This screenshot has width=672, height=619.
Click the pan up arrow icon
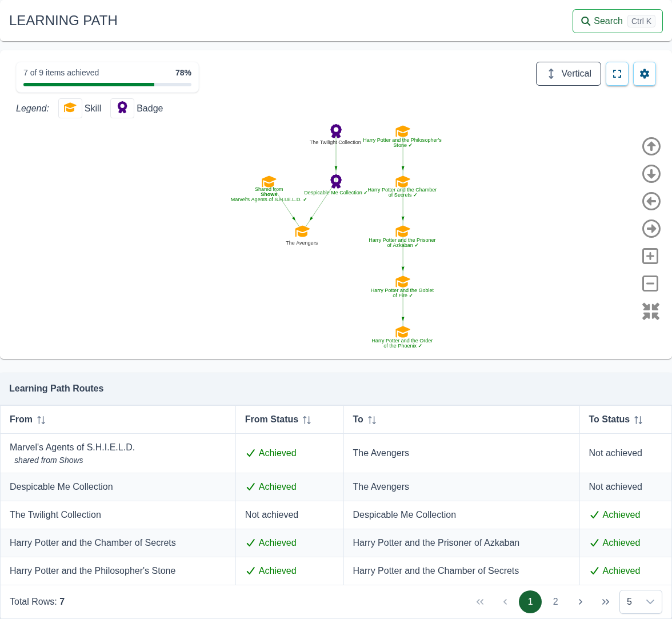(x=651, y=146)
